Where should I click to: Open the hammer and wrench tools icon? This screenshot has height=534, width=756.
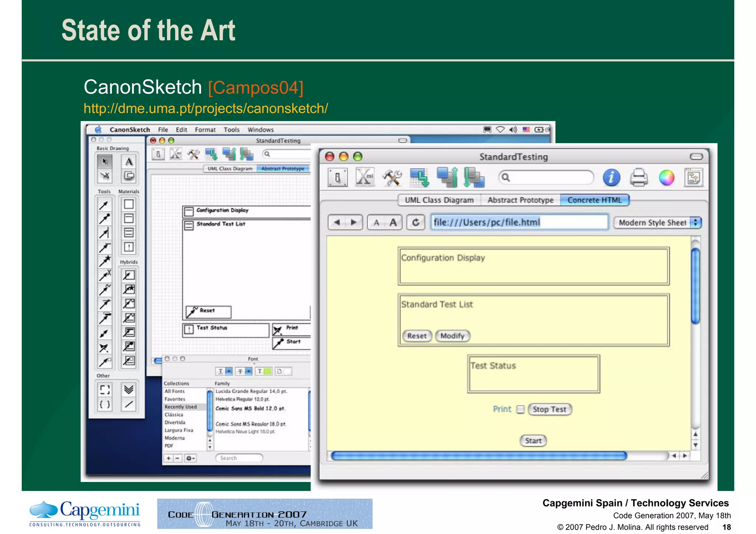[392, 178]
